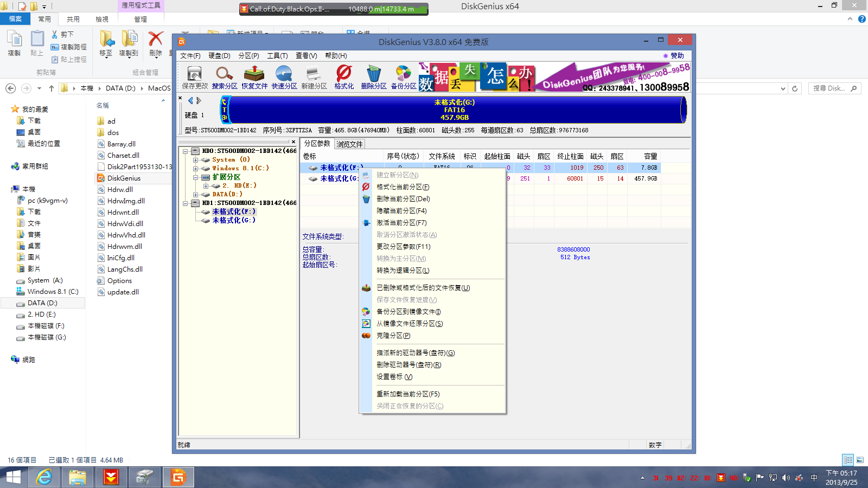Click the Explorer ribbon Copy To (複製到) icon
This screenshot has height=488, width=868.
click(129, 44)
